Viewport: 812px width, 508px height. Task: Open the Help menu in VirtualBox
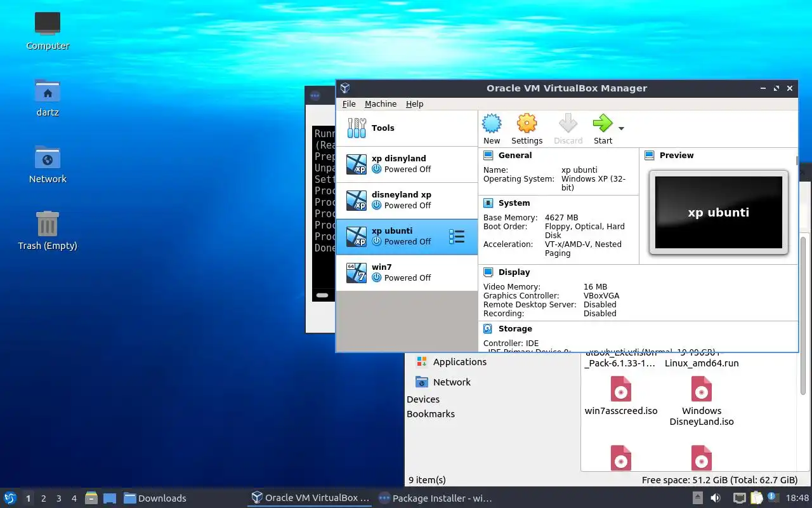415,104
